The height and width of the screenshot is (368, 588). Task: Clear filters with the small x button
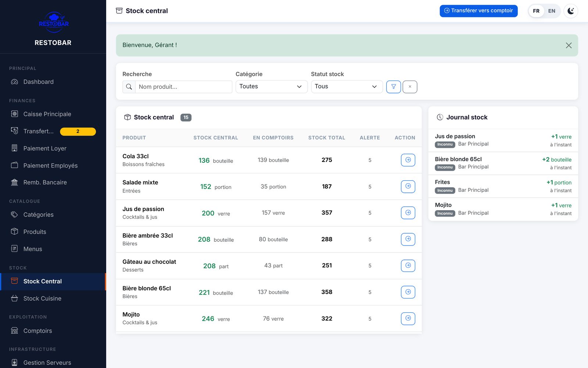410,87
